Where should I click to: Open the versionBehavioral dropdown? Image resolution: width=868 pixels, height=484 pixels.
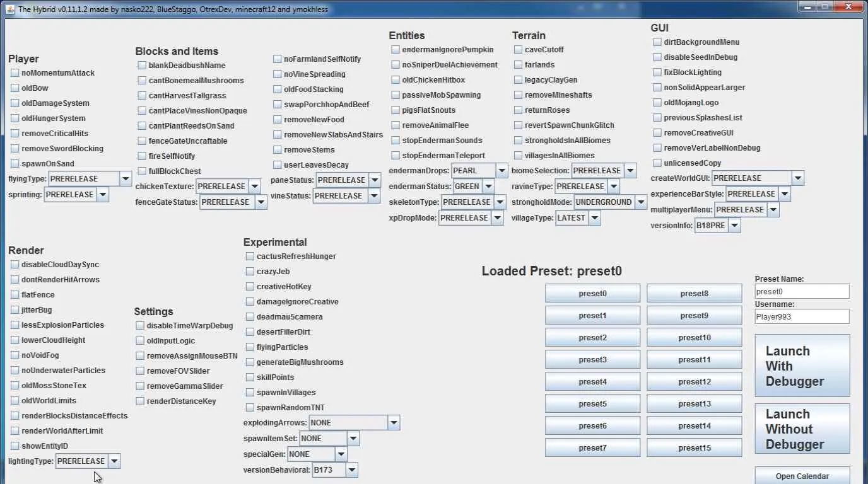click(x=335, y=470)
